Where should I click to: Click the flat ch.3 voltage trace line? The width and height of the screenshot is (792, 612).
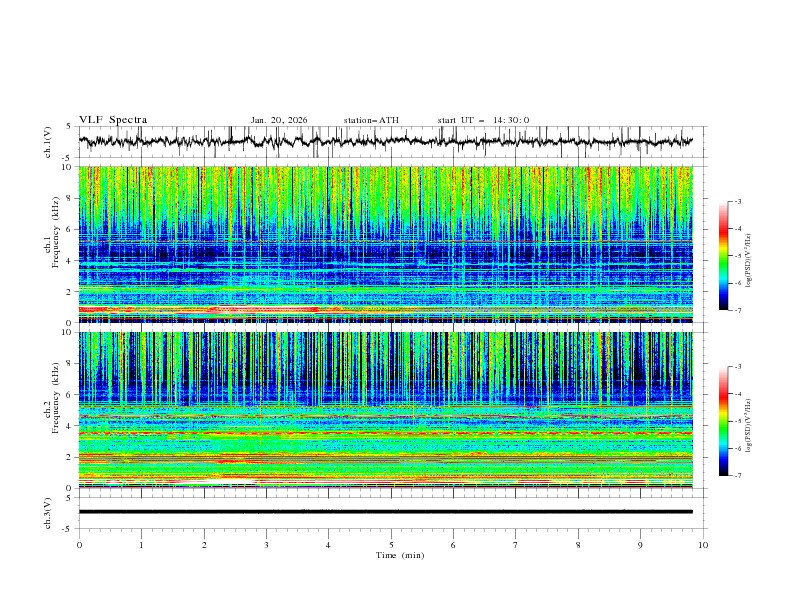(385, 512)
